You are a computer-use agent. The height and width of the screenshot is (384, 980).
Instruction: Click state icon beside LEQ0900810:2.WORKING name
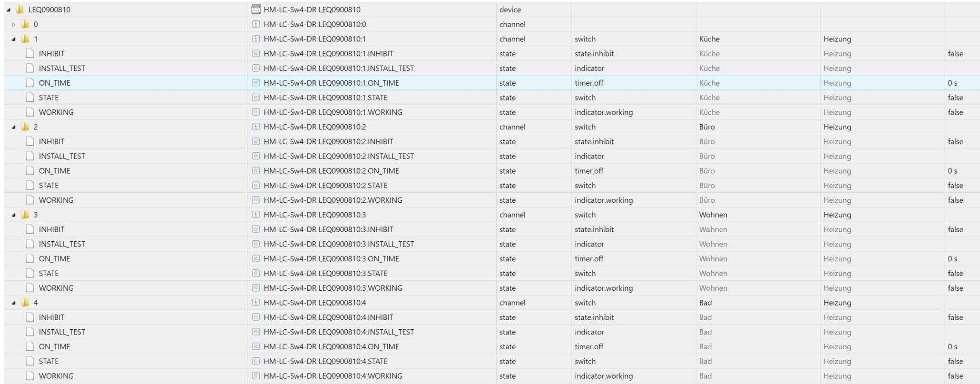[256, 200]
